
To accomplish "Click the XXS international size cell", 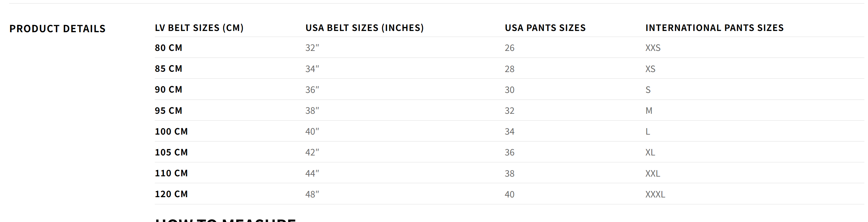I will click(x=653, y=48).
